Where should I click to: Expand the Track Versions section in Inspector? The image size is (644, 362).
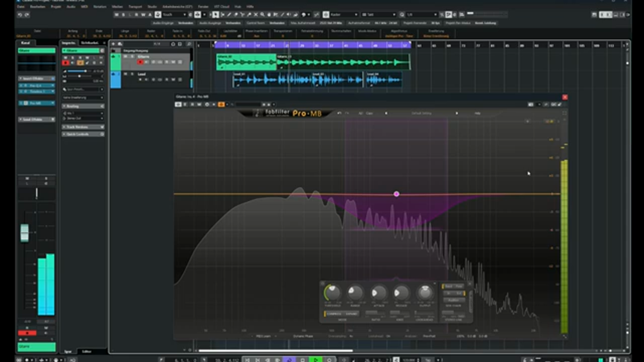point(83,127)
